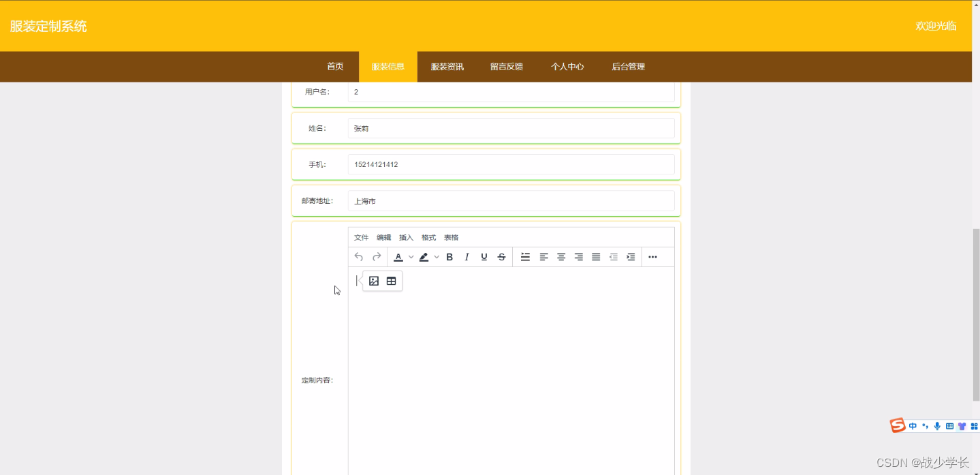Toggle bold formatting
980x475 pixels.
pyautogui.click(x=449, y=257)
